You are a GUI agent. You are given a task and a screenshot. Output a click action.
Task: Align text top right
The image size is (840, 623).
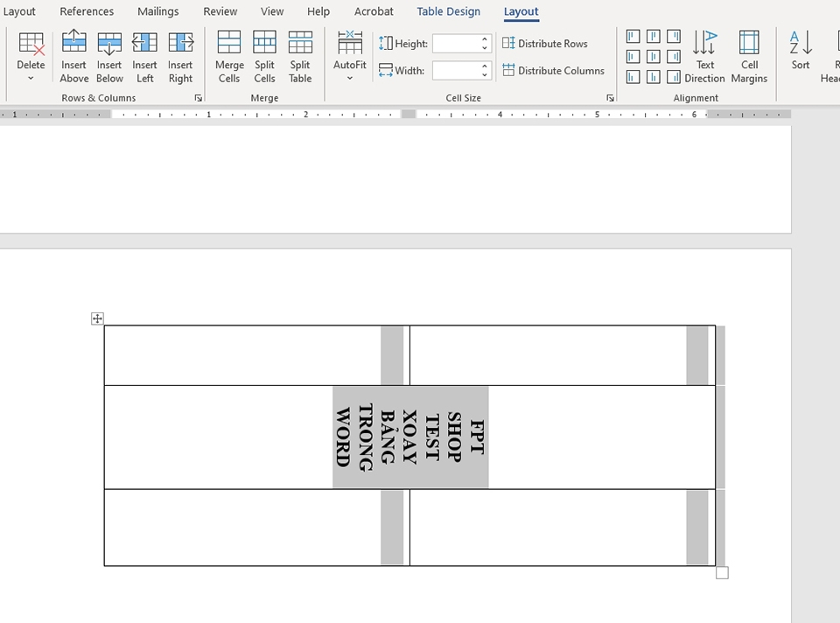point(674,37)
